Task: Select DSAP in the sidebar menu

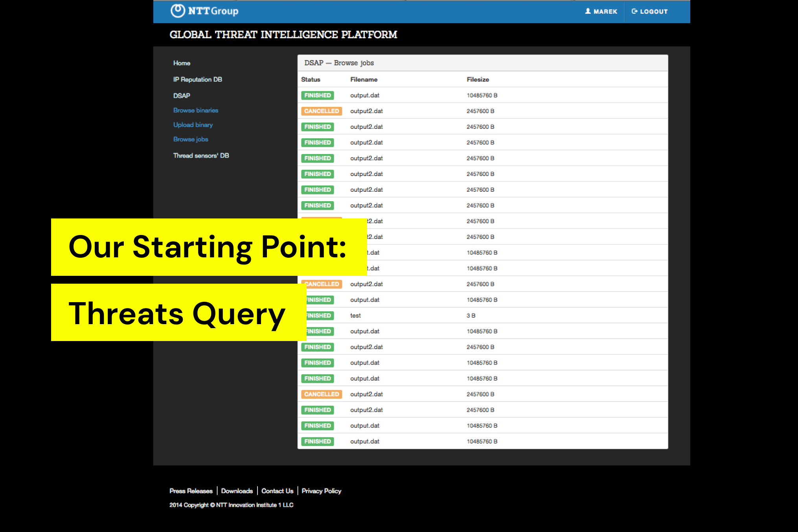Action: pyautogui.click(x=182, y=95)
